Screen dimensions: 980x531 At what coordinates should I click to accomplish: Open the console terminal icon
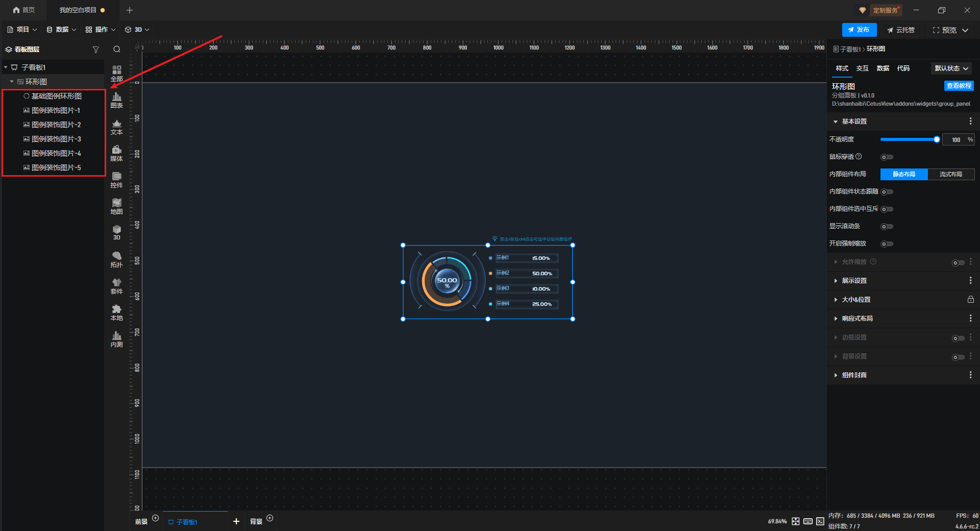click(820, 521)
